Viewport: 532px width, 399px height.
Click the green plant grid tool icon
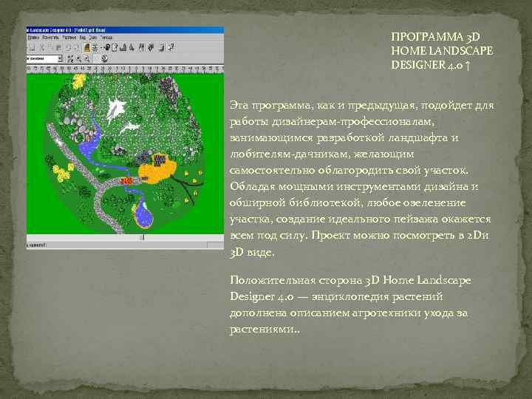[95, 48]
